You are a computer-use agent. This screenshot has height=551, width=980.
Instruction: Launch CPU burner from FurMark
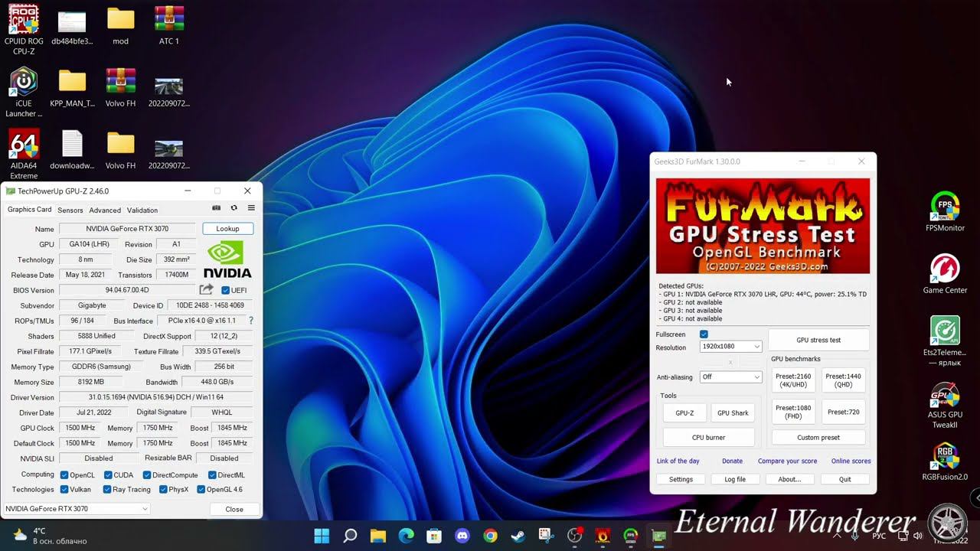708,438
